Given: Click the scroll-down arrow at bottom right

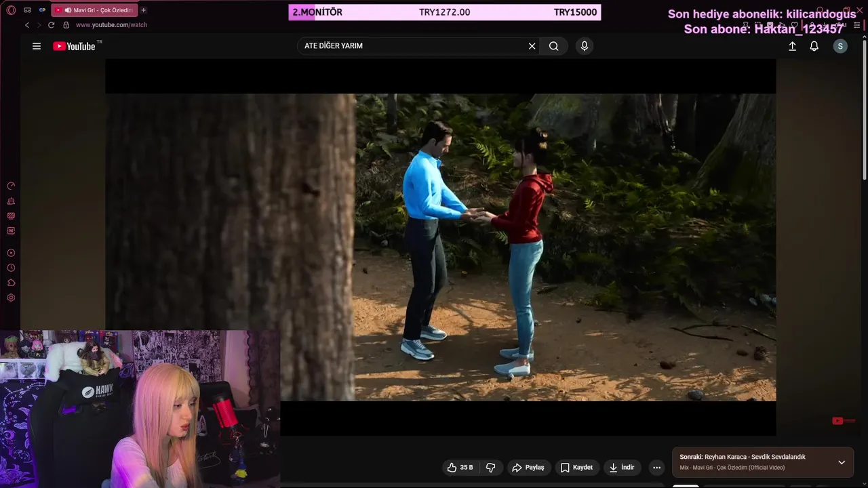Looking at the screenshot, I should pyautogui.click(x=865, y=484).
